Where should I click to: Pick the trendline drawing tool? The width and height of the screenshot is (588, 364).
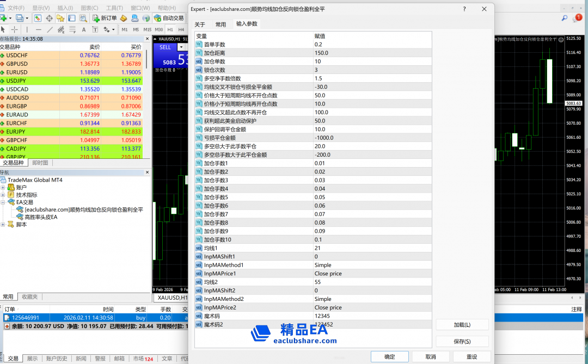(50, 29)
